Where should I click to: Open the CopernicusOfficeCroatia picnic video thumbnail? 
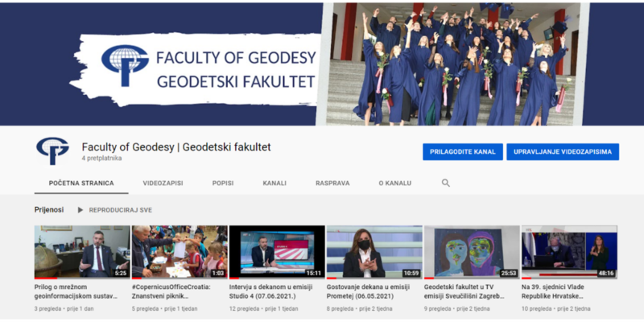point(180,252)
